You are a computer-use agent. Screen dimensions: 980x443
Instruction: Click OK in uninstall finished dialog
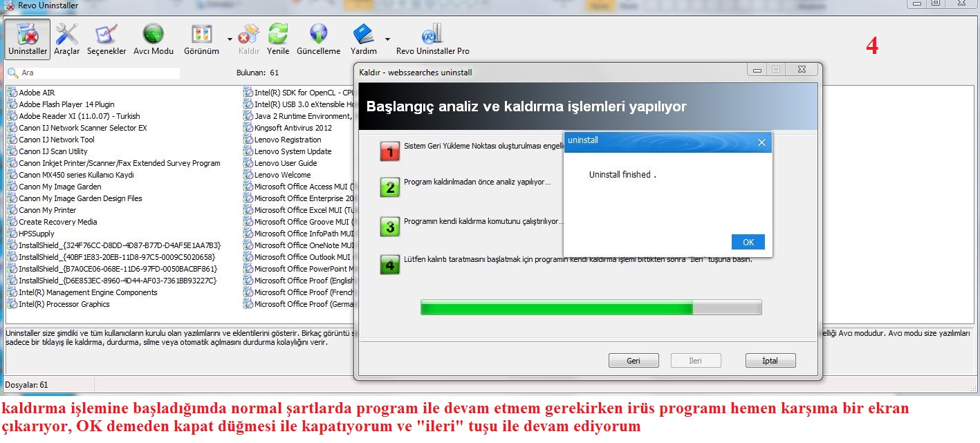748,242
